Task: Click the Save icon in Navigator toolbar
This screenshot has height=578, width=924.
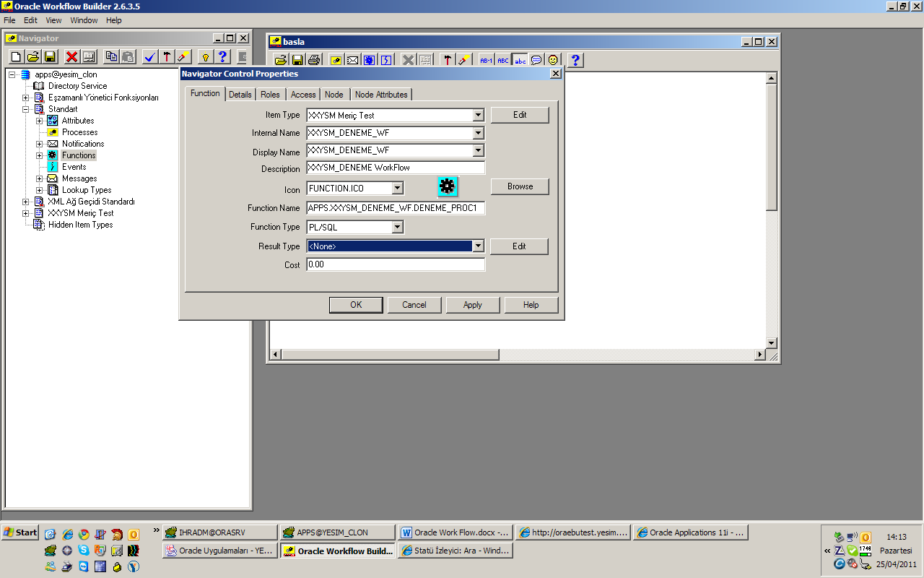Action: (x=51, y=56)
